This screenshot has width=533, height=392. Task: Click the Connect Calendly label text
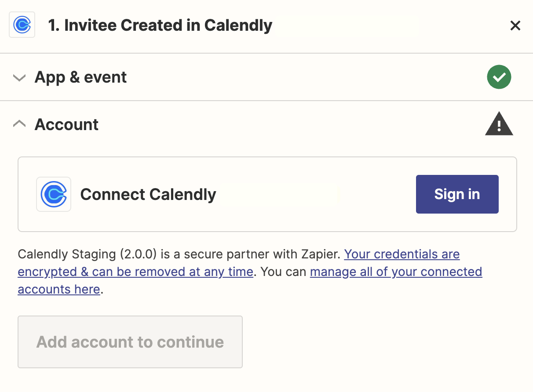[148, 194]
